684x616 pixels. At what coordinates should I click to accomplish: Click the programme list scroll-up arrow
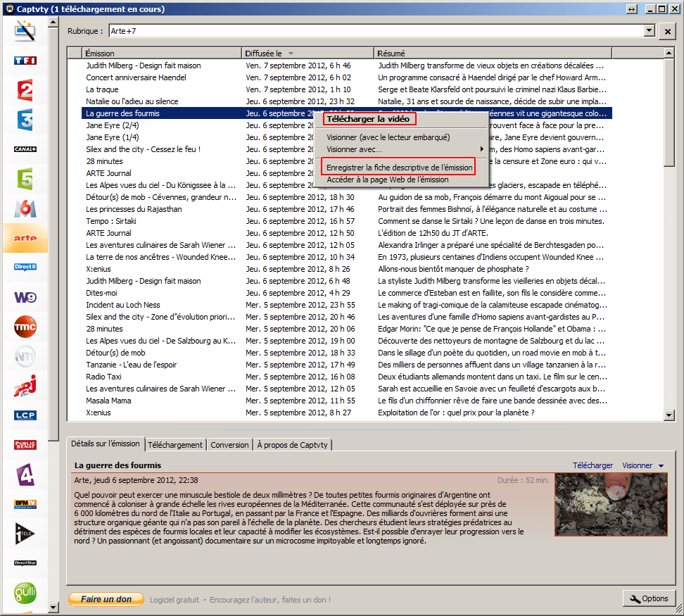click(669, 53)
